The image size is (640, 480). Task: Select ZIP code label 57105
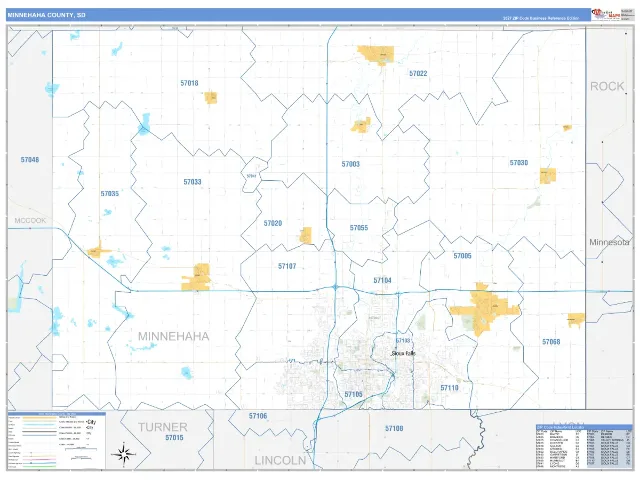pos(353,394)
